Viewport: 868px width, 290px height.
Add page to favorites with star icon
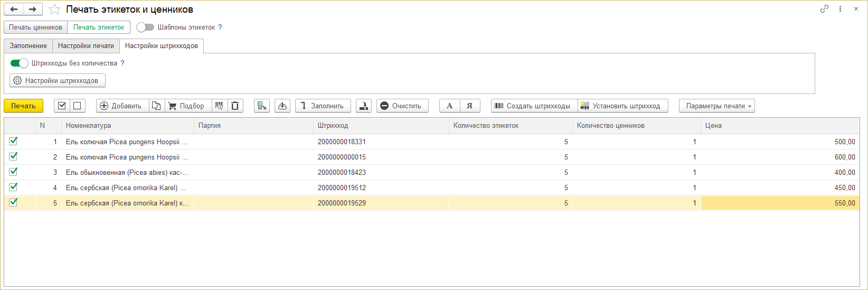(54, 9)
